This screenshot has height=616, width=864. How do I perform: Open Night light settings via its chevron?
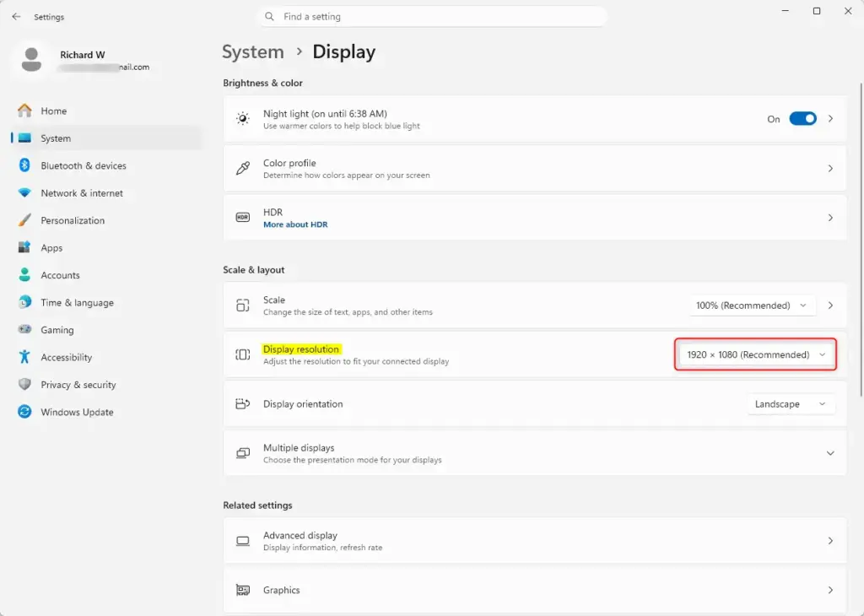coord(830,118)
